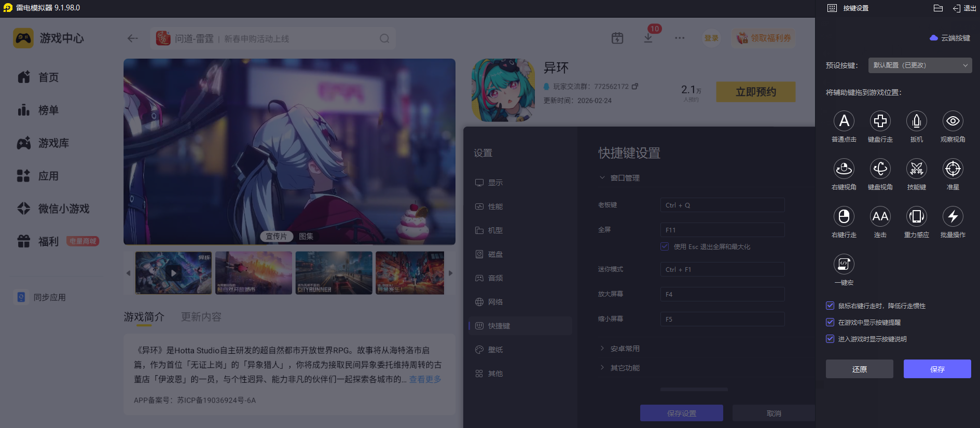Click the 老板键 shortcut field Ctrl + Q
Image resolution: width=980 pixels, height=428 pixels.
click(722, 205)
